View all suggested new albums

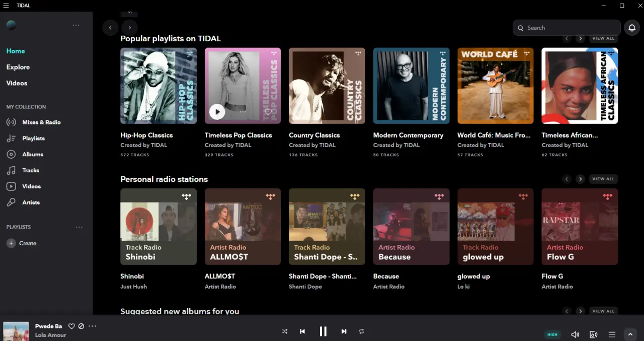603,311
